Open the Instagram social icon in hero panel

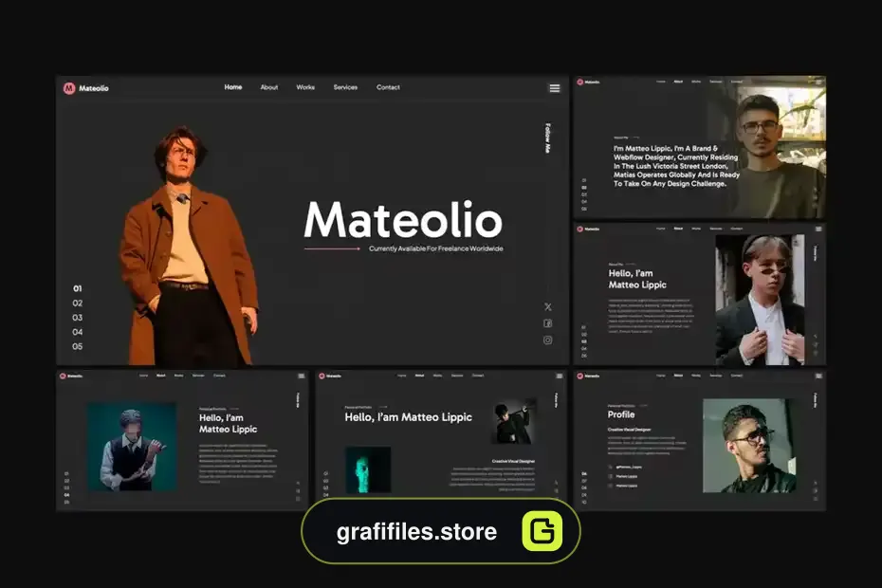pyautogui.click(x=548, y=340)
